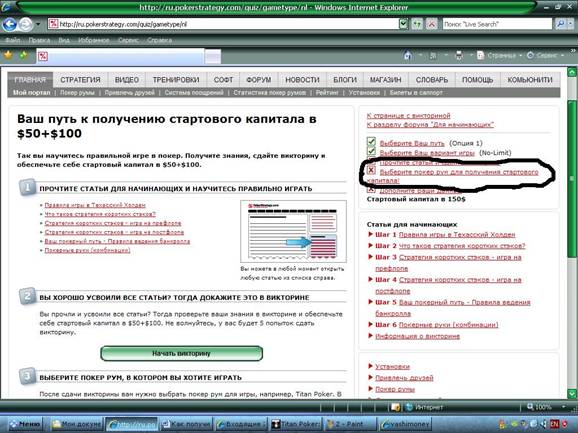Click the green security shield in address bar
This screenshot has height=433, width=578.
point(404,24)
